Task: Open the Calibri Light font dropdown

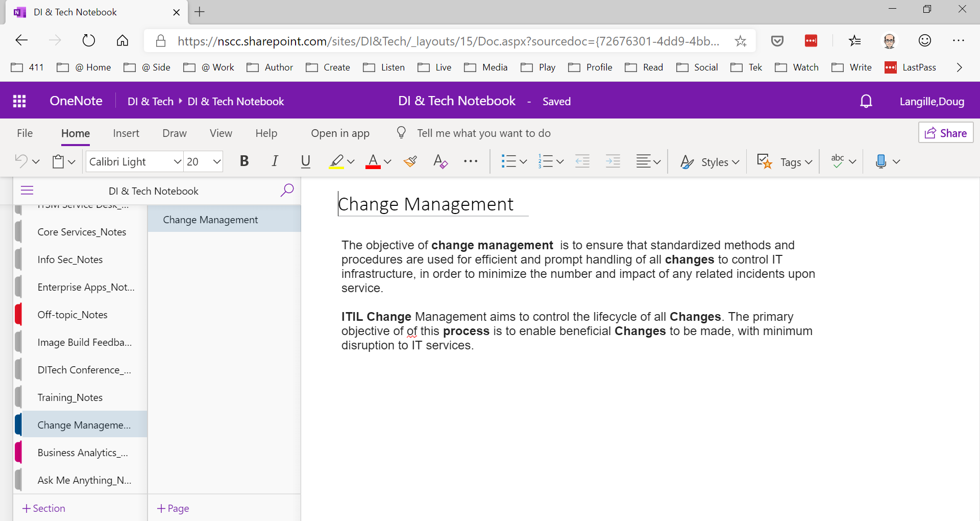Action: click(x=177, y=162)
